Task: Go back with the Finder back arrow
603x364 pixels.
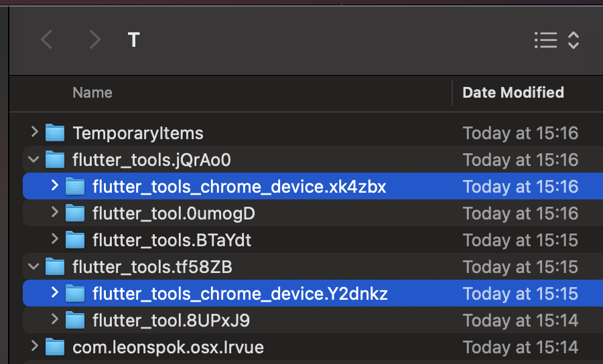Action: (46, 39)
